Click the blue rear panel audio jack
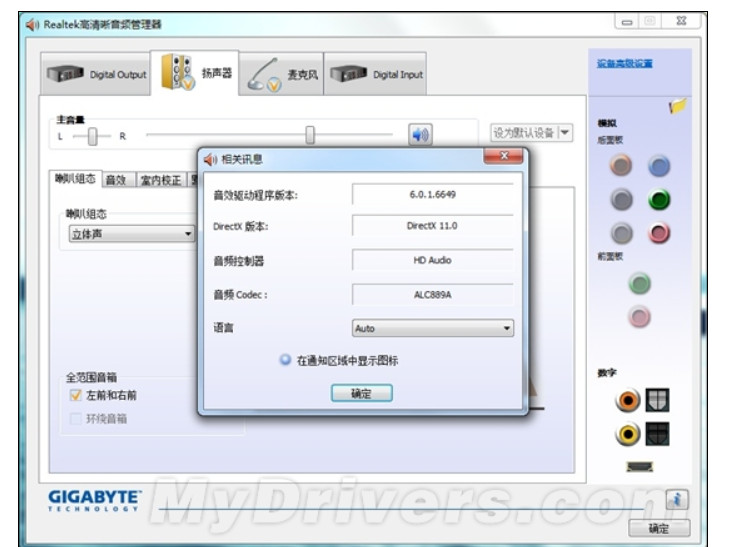 pos(659,166)
